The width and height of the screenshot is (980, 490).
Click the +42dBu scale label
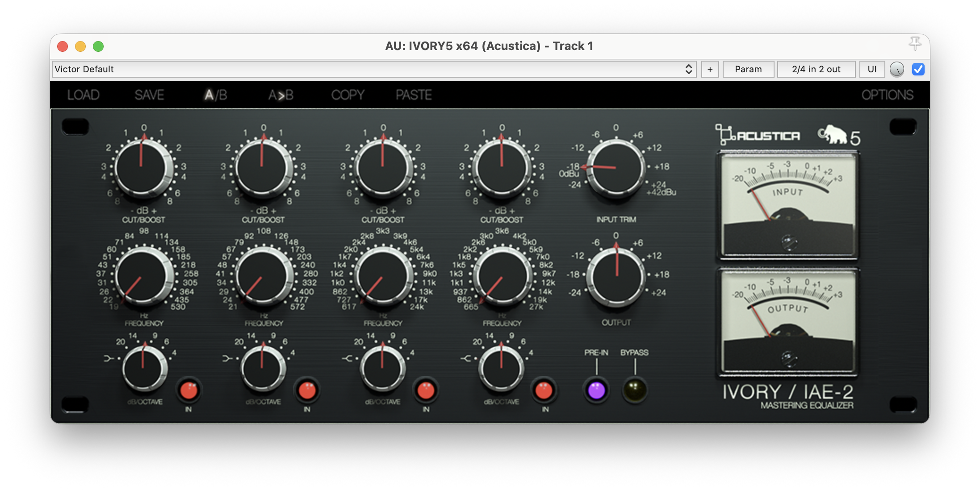tap(662, 192)
